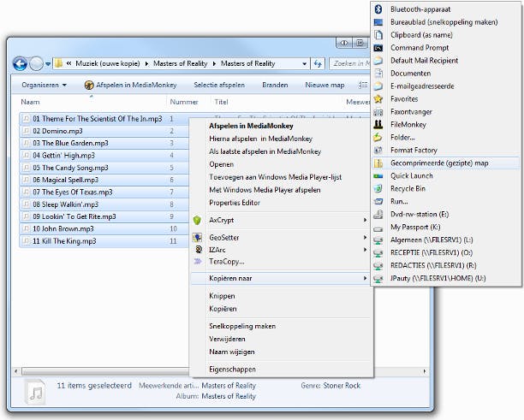The width and height of the screenshot is (524, 420).
Task: Click the Quick Launch icon
Action: (x=378, y=176)
